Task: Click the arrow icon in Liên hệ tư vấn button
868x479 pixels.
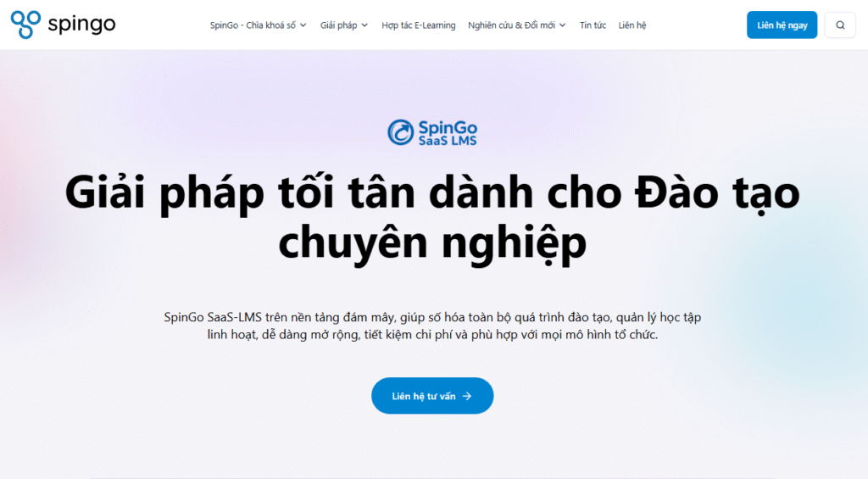Action: pos(467,396)
